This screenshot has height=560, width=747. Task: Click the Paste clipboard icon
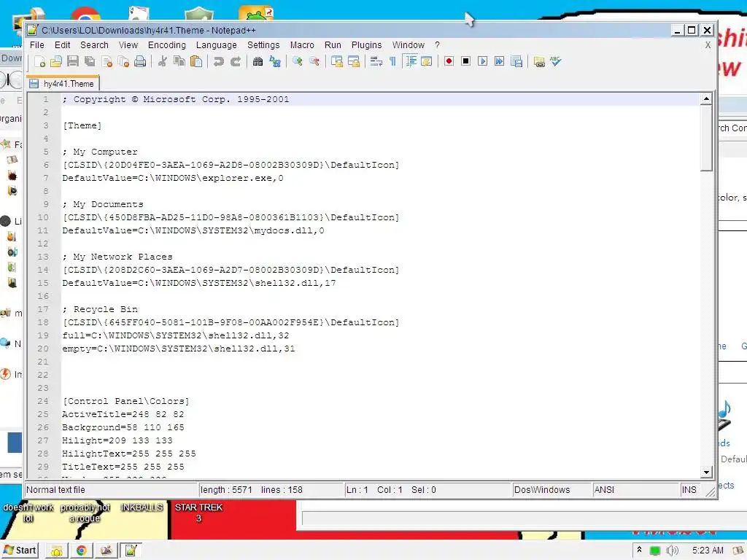pyautogui.click(x=196, y=61)
